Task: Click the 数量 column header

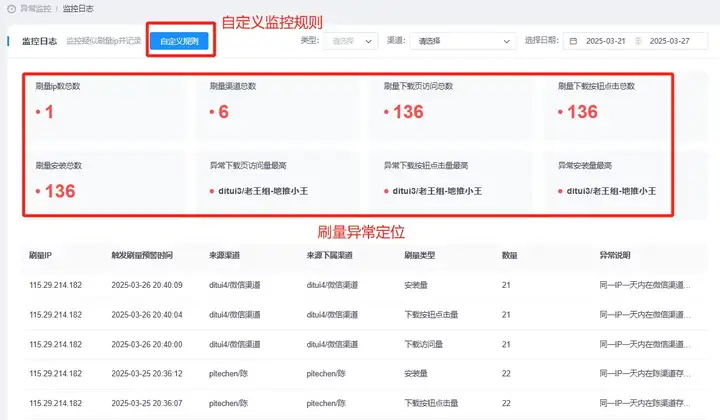Action: coord(510,255)
